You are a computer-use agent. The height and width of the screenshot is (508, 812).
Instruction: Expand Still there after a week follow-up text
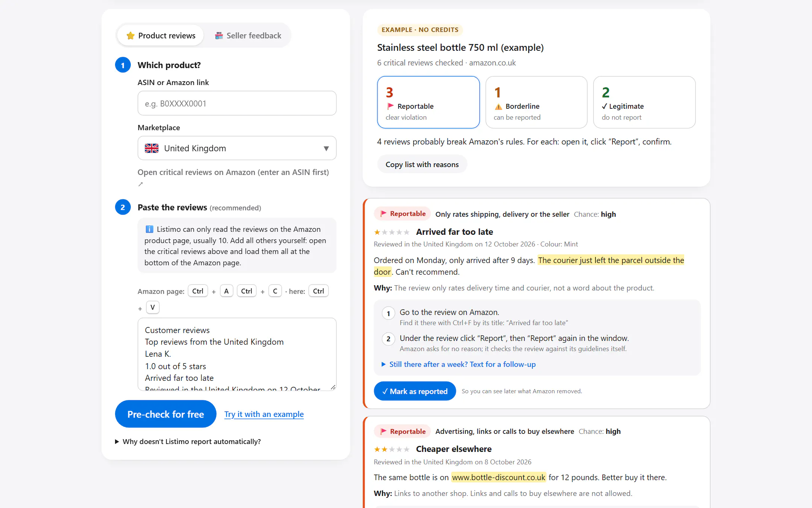pos(459,364)
